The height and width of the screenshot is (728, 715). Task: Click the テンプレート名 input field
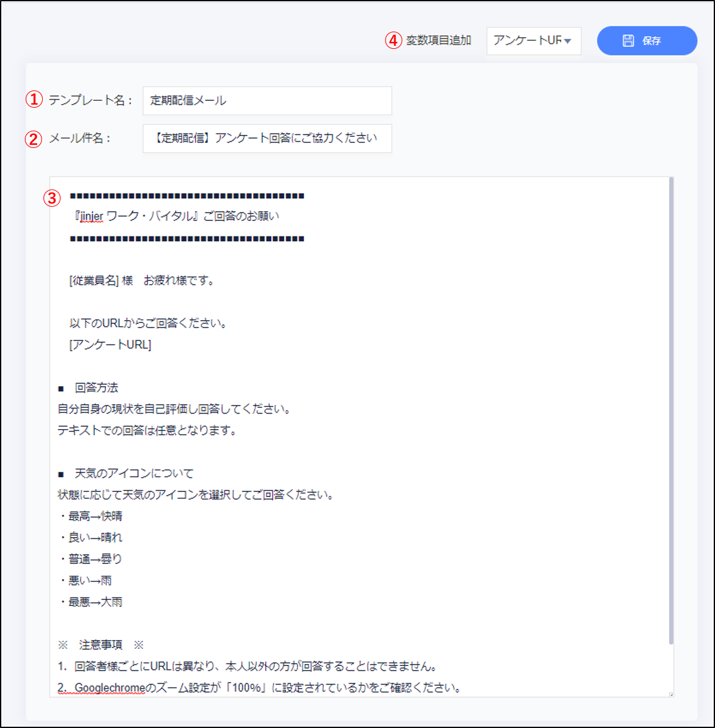(267, 100)
